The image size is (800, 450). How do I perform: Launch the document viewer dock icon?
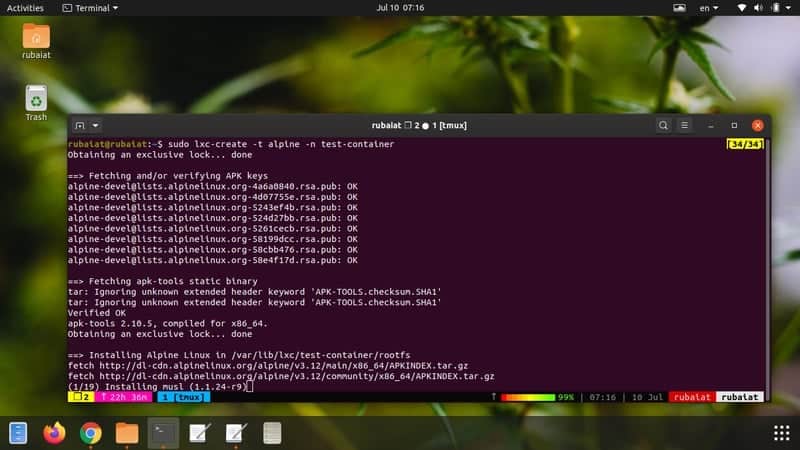click(18, 433)
